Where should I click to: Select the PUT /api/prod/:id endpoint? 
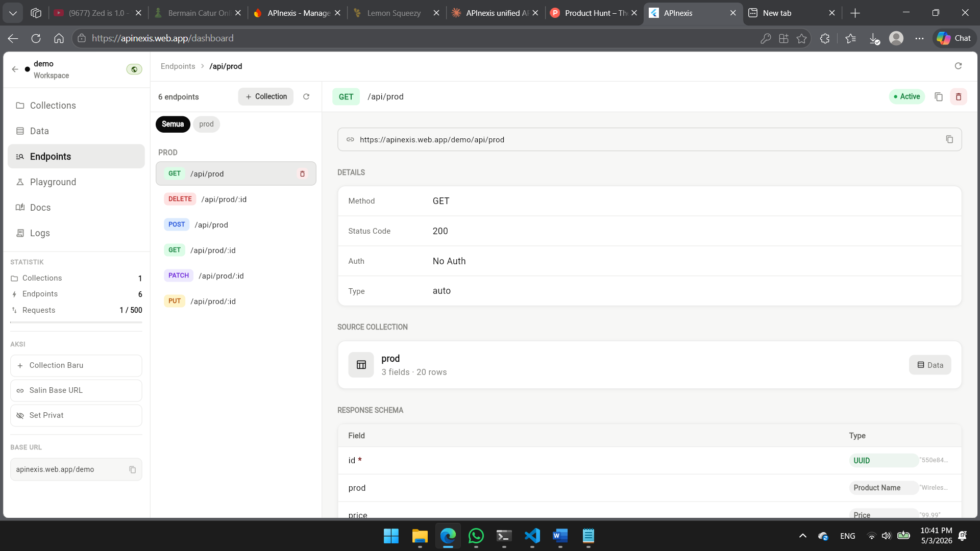(236, 301)
